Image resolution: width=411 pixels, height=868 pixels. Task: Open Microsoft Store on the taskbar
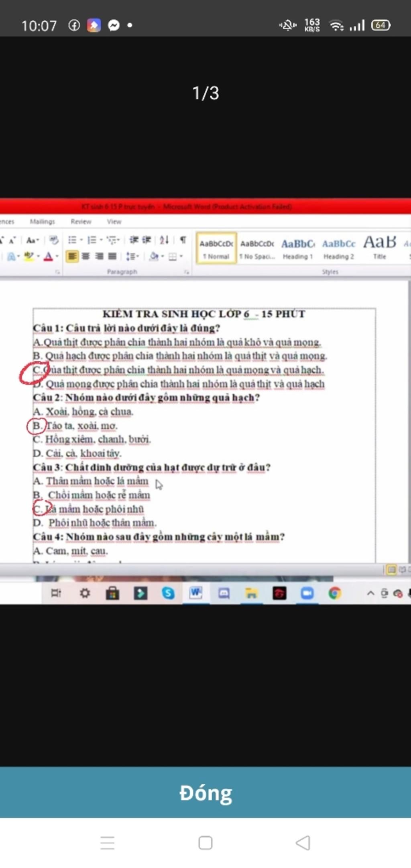112,593
